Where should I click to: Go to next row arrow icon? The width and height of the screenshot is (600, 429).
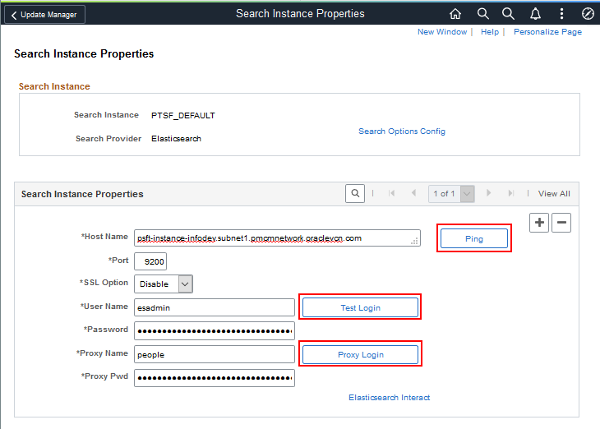[x=489, y=193]
